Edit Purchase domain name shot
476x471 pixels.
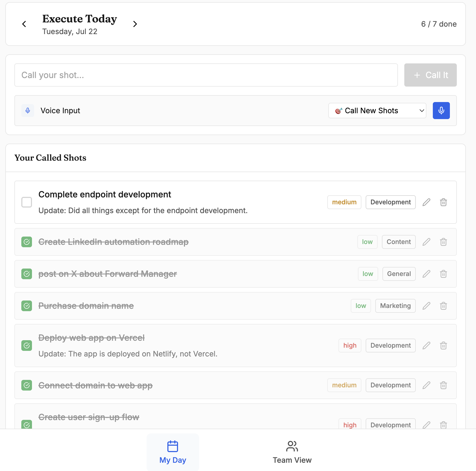point(426,306)
